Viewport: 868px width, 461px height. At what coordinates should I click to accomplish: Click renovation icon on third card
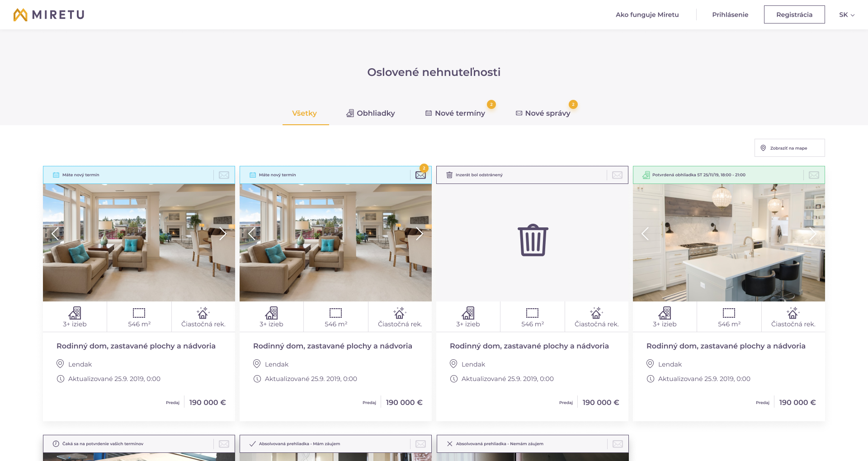tap(596, 313)
